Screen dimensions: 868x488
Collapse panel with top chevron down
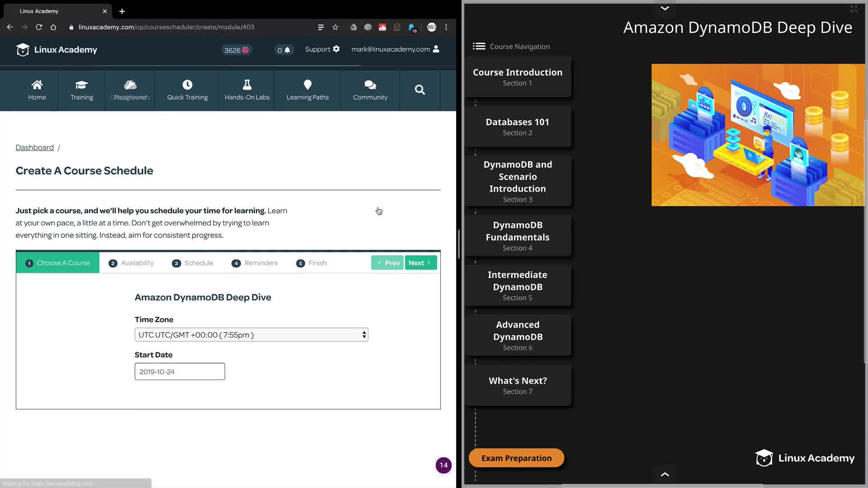[x=665, y=8]
